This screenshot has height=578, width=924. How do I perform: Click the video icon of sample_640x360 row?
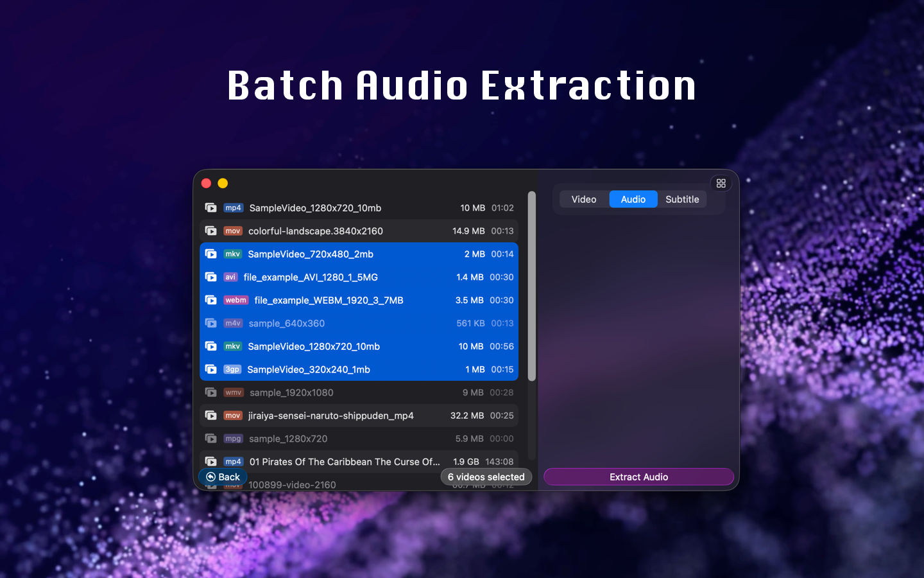click(210, 323)
